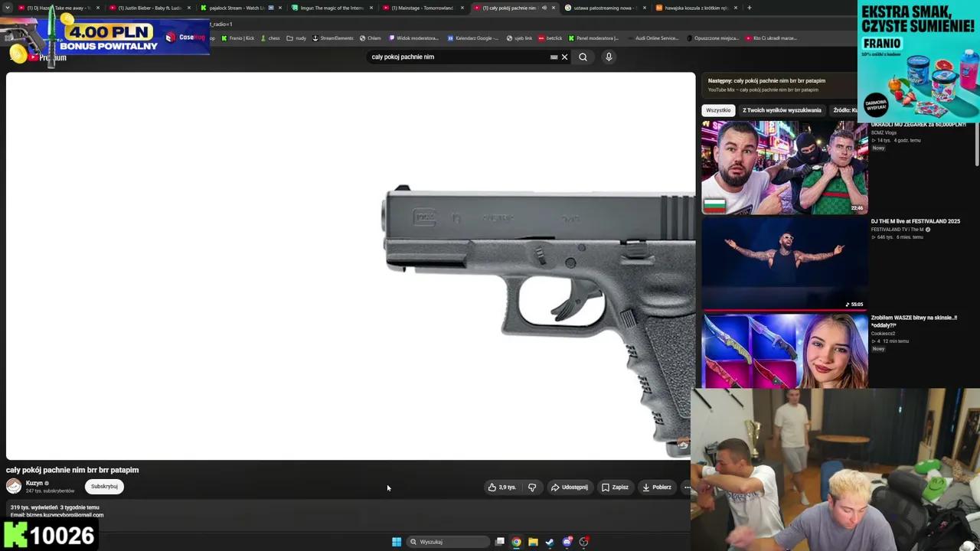Open the Widok moderatora bookmark
Screen dimensions: 980x551
(414, 38)
